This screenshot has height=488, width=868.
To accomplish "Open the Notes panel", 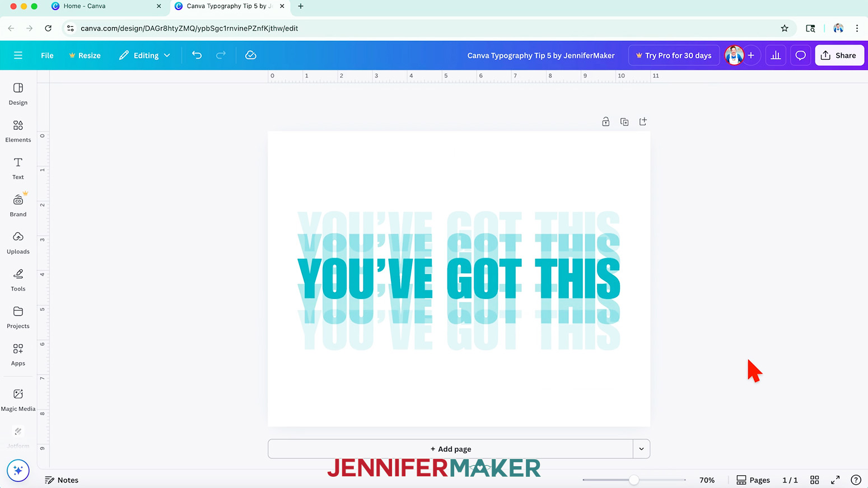I will tap(62, 480).
